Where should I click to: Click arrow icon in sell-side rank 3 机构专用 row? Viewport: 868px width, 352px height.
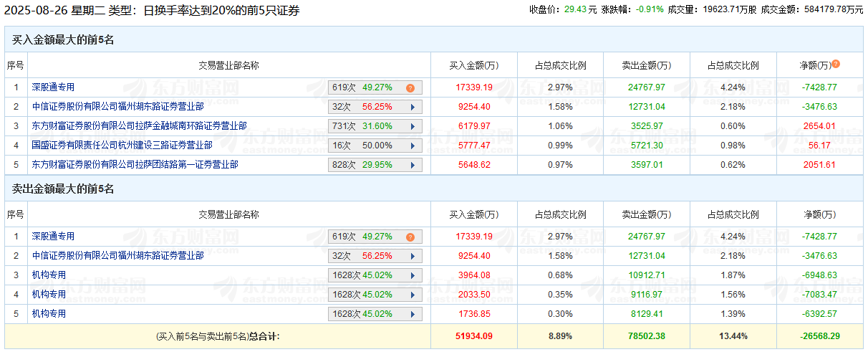tap(413, 275)
